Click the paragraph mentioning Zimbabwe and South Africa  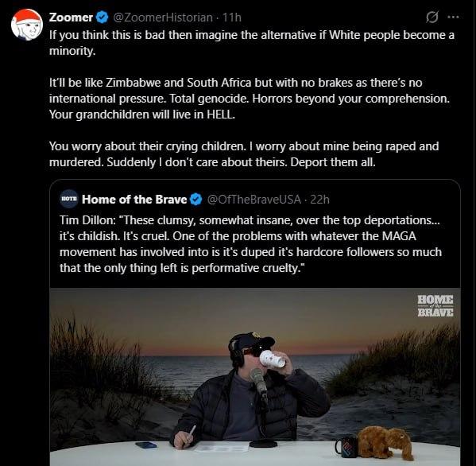pos(250,99)
